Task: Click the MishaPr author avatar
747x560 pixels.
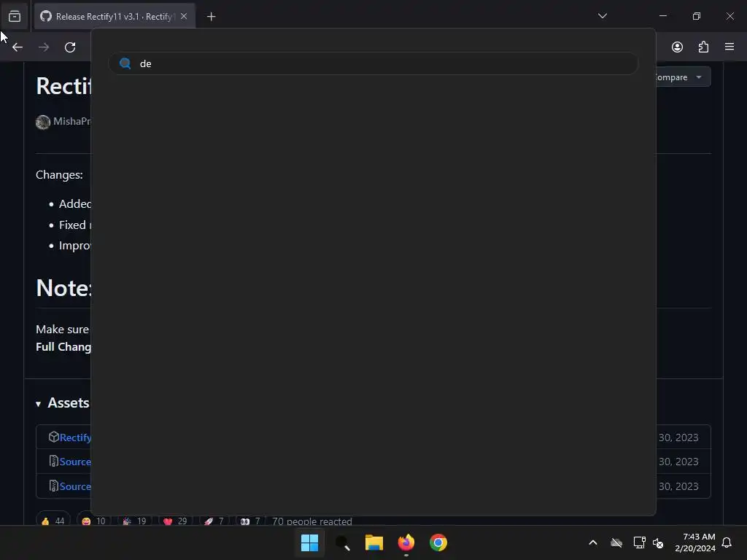Action: pyautogui.click(x=43, y=122)
